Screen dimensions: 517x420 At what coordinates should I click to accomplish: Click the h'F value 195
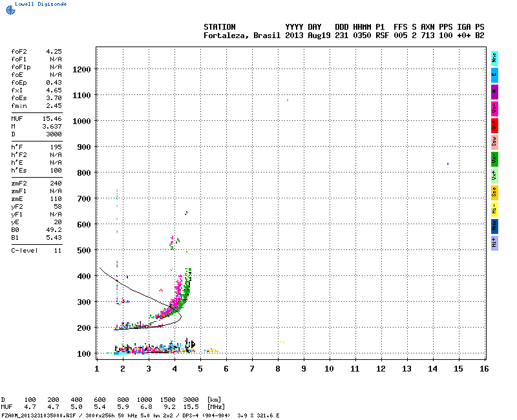point(56,147)
